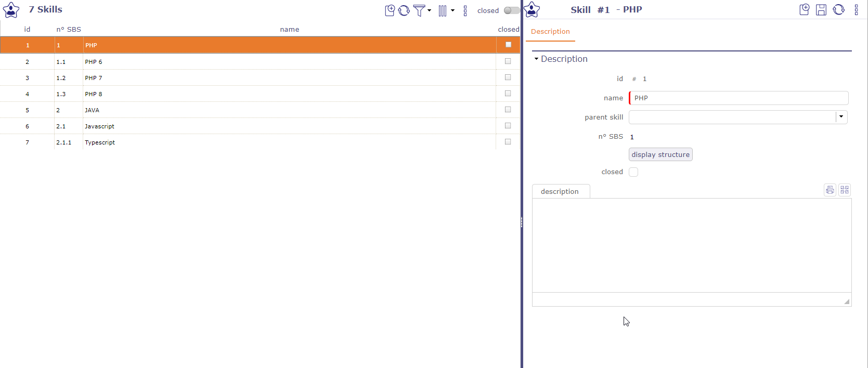Screen dimensions: 868x368
Task: Select the Typescript skill row
Action: pos(260,142)
